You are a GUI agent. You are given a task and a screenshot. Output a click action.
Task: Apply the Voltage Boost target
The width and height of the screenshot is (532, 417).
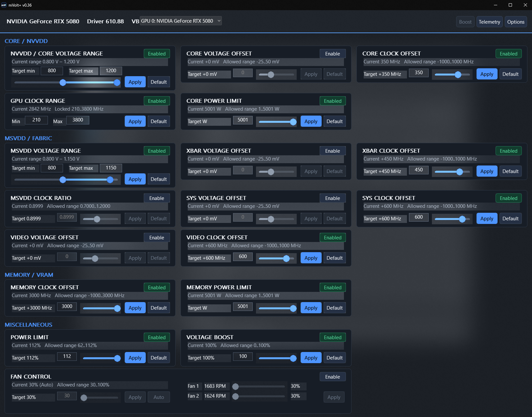pyautogui.click(x=311, y=358)
